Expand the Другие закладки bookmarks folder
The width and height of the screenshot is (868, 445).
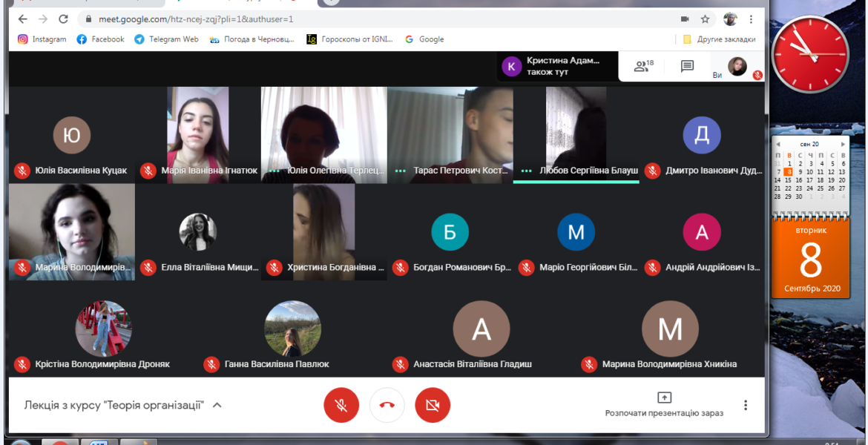(x=719, y=39)
